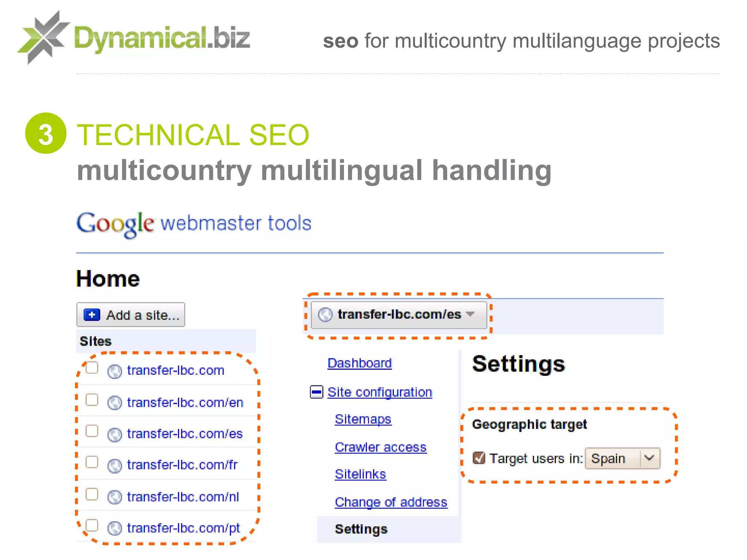Click the Dynamical.biz star logo
747x560 pixels.
[44, 37]
